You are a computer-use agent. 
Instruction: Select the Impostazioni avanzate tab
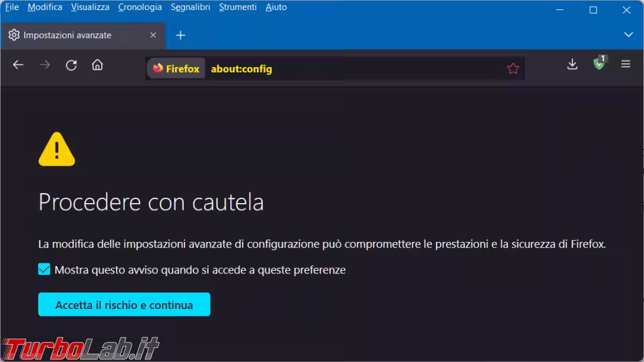tap(83, 36)
